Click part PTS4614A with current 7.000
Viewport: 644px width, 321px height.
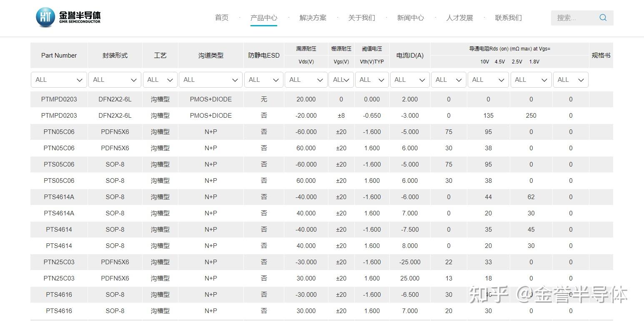[x=59, y=213]
